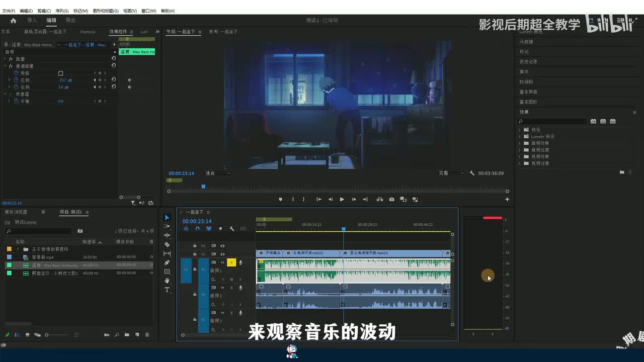The height and width of the screenshot is (362, 644).
Task: Select the Selection tool arrow
Action: (x=167, y=217)
